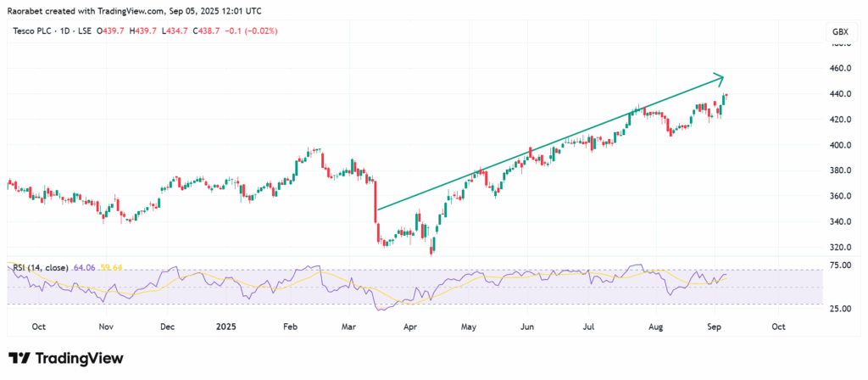Click the RSI (14, close) indicator label
This screenshot has width=868, height=380.
[x=40, y=269]
